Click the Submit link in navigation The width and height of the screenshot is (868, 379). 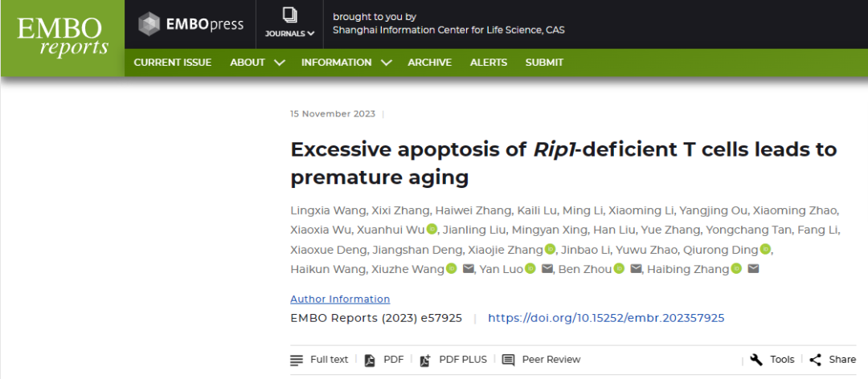544,63
